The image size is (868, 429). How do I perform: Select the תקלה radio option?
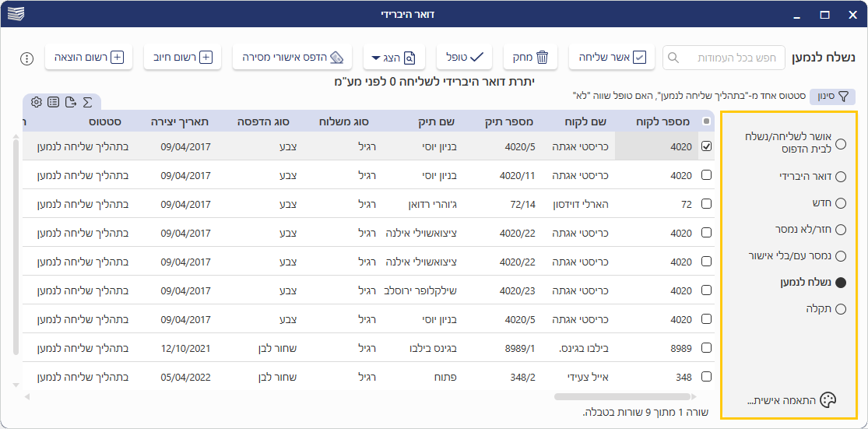pyautogui.click(x=840, y=309)
